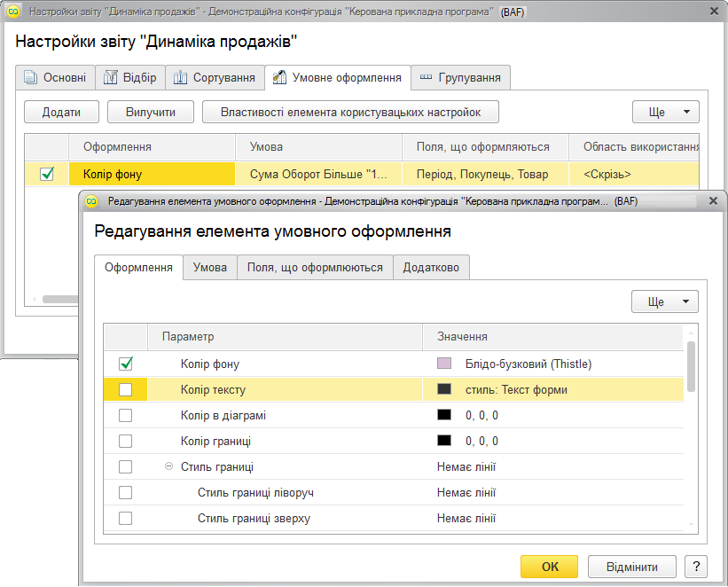Click the scroll-up arrow of the parameter list
This screenshot has width=728, height=587.
[691, 333]
